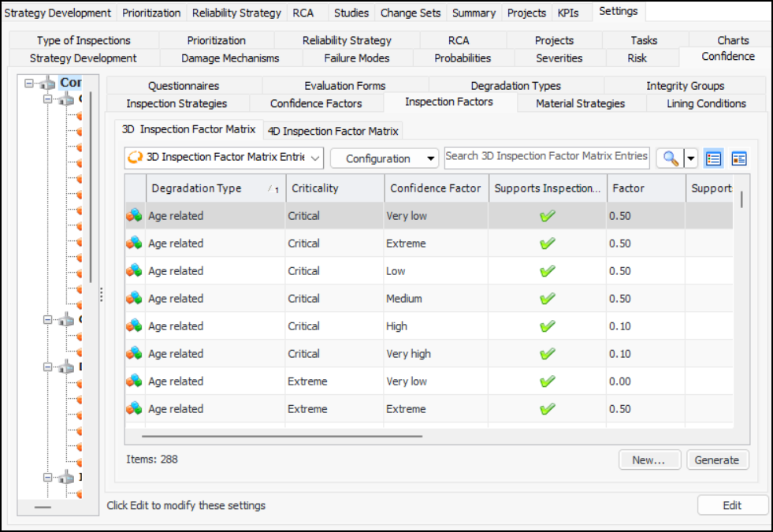This screenshot has height=532, width=773.
Task: Open the 3D Inspection Factor Matrix Entries dropdown
Action: click(224, 158)
